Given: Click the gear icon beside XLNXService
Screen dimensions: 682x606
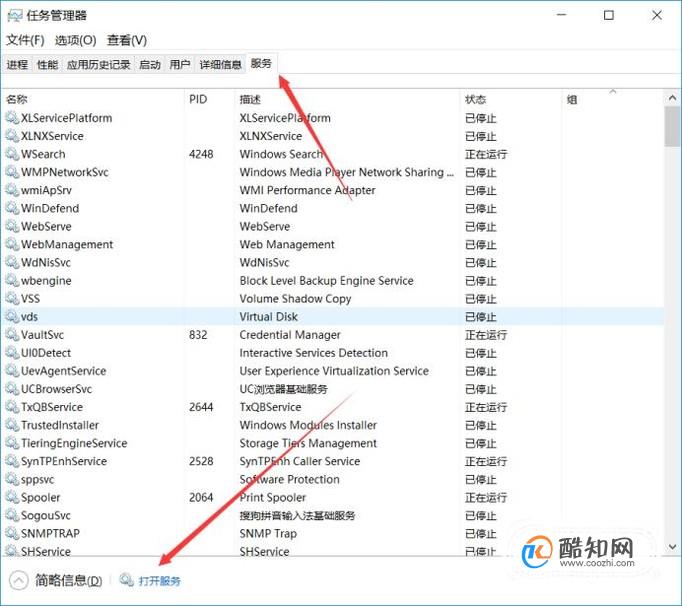Looking at the screenshot, I should [12, 136].
